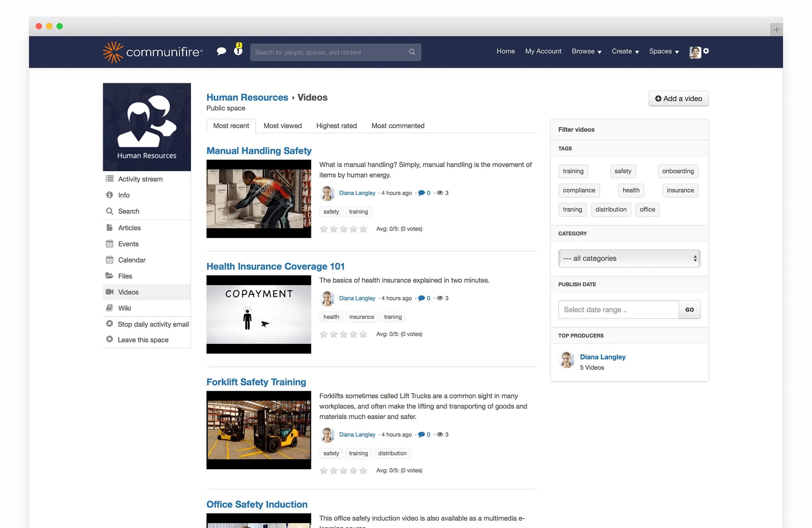Image resolution: width=812 pixels, height=528 pixels.
Task: Click Diana Langley avatar in Top Producers
Action: point(567,360)
